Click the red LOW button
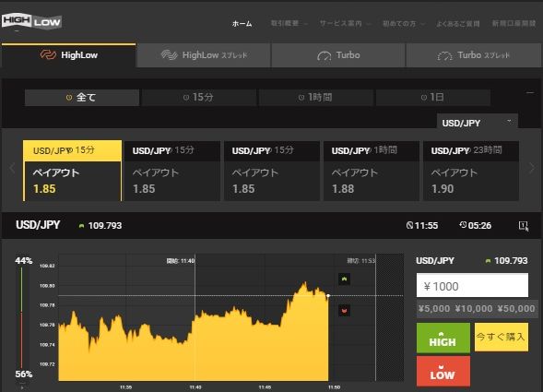Screen dimensions: 543x392 click(443, 371)
